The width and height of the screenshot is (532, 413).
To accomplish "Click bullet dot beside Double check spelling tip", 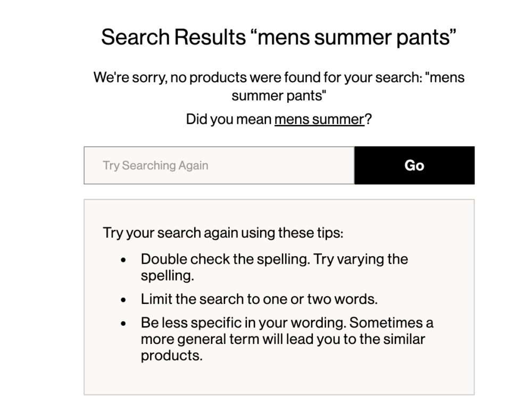I will 123,260.
